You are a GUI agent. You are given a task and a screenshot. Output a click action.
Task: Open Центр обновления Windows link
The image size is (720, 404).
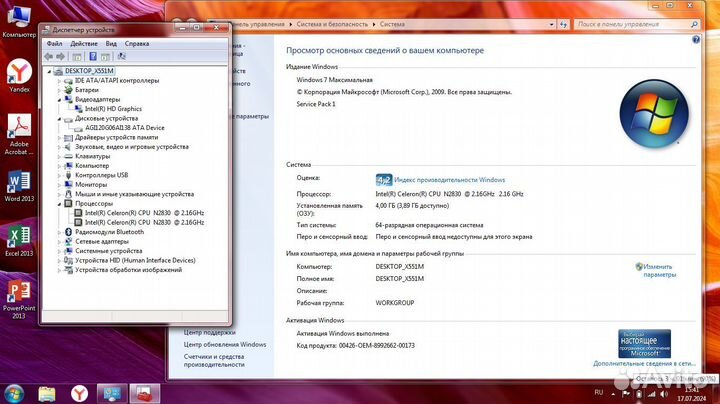click(225, 344)
